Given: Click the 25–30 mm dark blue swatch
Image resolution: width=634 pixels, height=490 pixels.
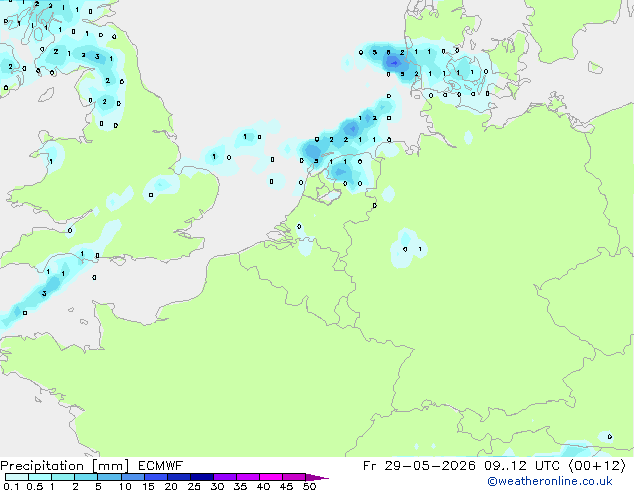Looking at the screenshot, I should pos(201,477).
